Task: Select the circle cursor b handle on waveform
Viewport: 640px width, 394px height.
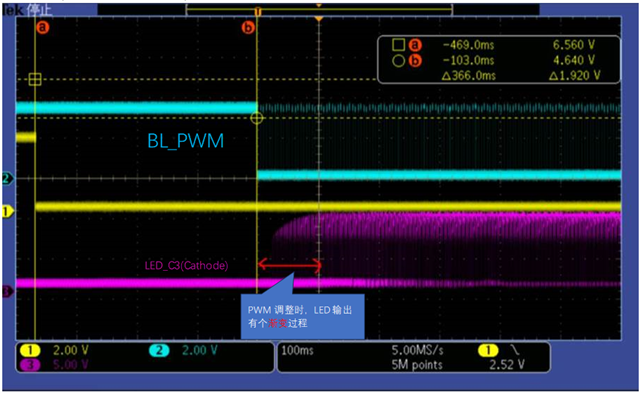Action: (x=256, y=118)
